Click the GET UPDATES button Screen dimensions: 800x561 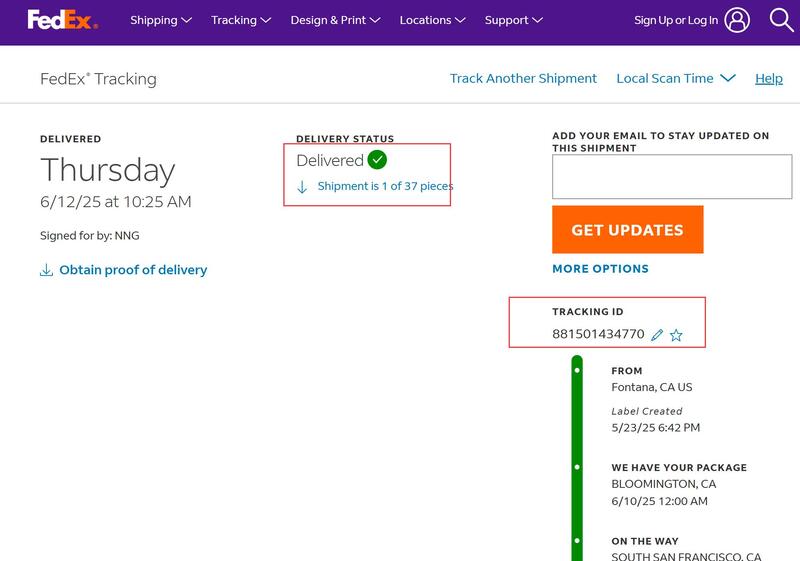point(628,230)
